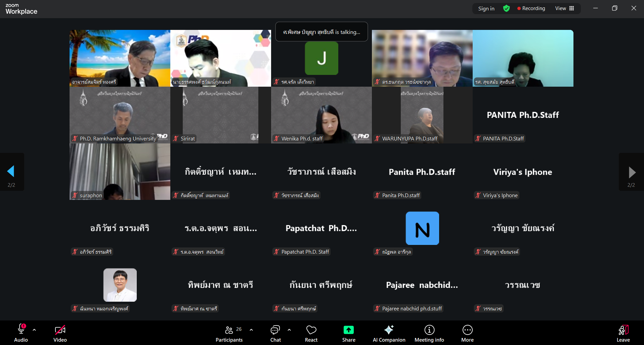
Task: Turn on camera with Video button
Action: [x=60, y=334]
